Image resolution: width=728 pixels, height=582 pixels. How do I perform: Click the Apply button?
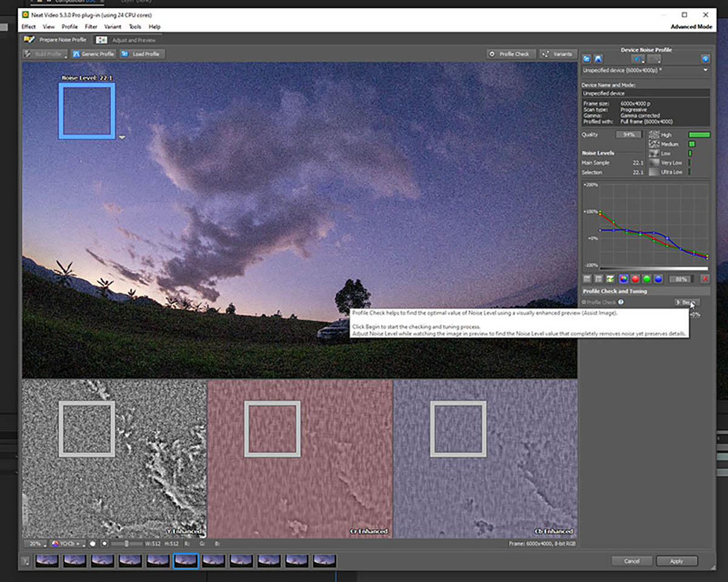click(676, 561)
